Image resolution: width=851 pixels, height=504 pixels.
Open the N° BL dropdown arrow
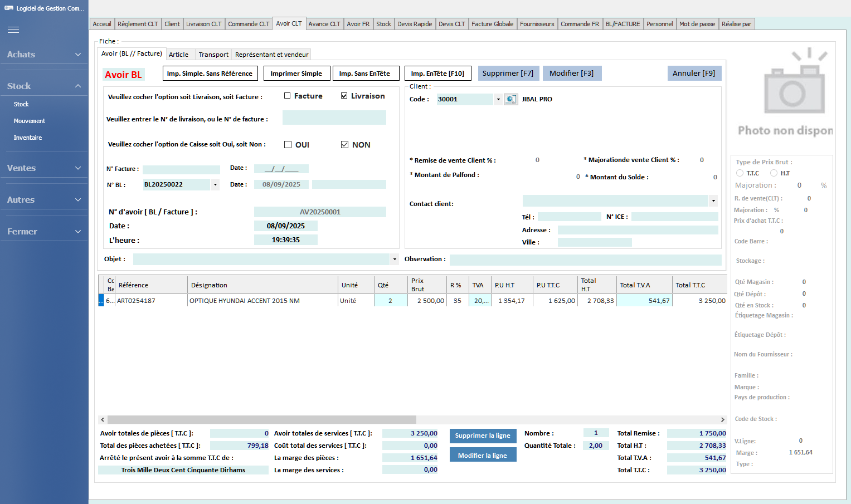(215, 184)
